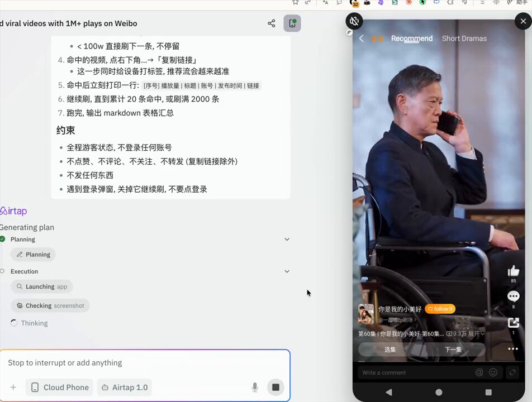Expand the description with 展开
Screen dimensions: 532x402
point(476,334)
